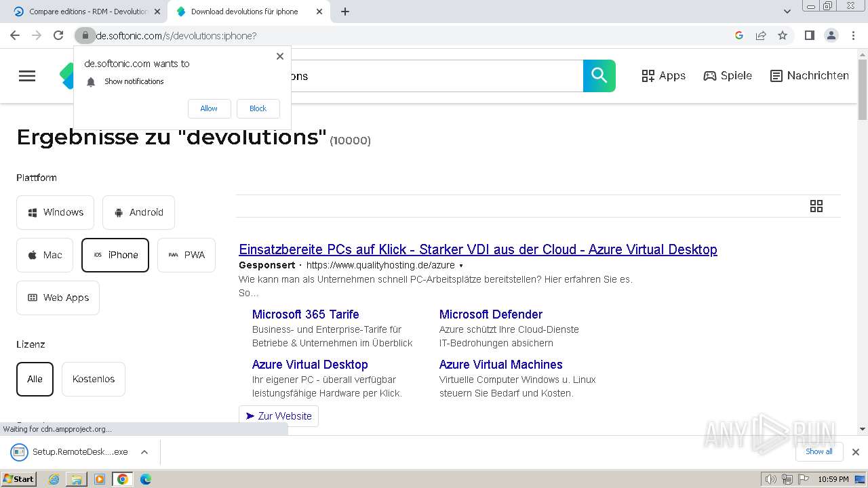The image size is (868, 488).
Task: Open the Microsoft 365 Tarife link
Action: pos(306,314)
